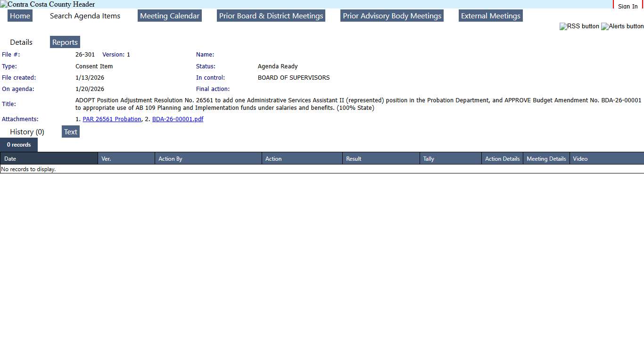The height and width of the screenshot is (362, 644).
Task: Sort records by Date column header
Action: [10, 159]
